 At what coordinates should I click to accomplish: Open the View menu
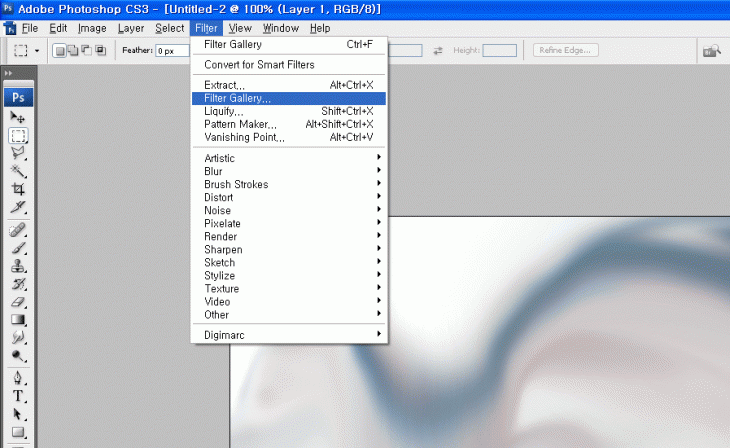[x=240, y=28]
